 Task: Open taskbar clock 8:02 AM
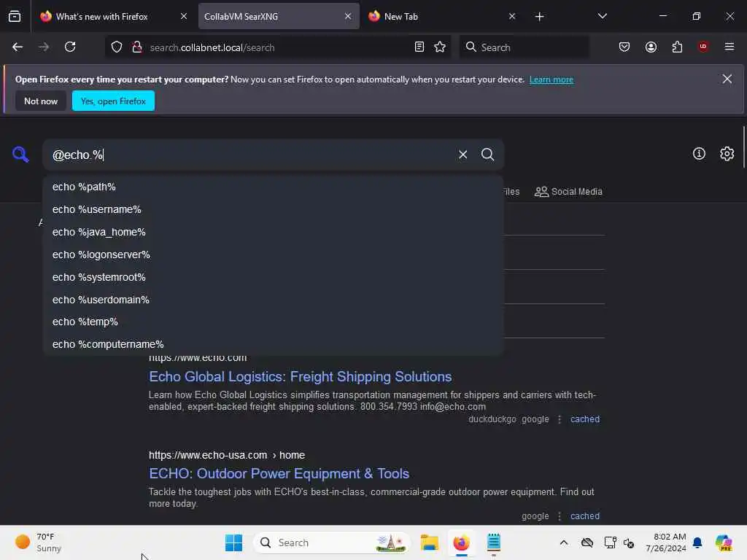click(x=666, y=542)
